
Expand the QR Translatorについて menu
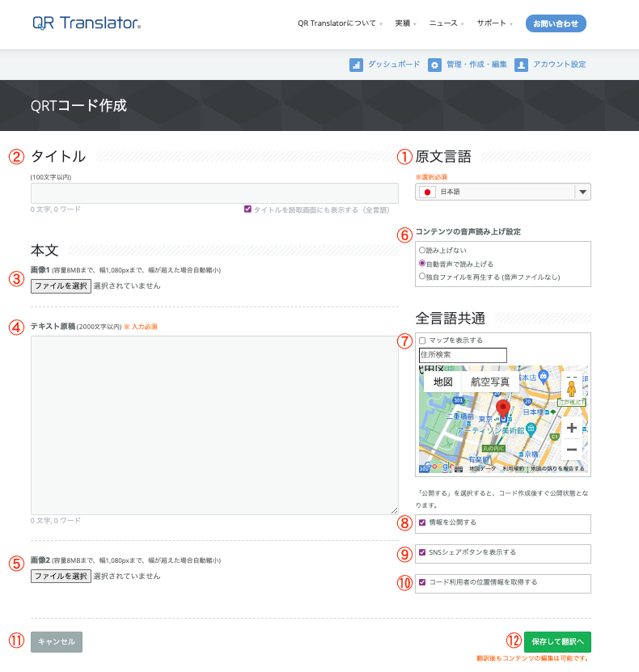pyautogui.click(x=340, y=23)
